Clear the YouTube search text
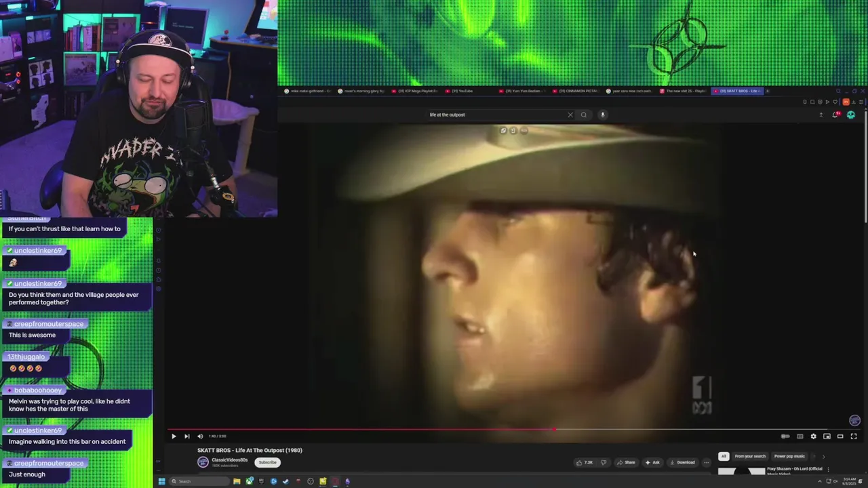 tap(570, 115)
